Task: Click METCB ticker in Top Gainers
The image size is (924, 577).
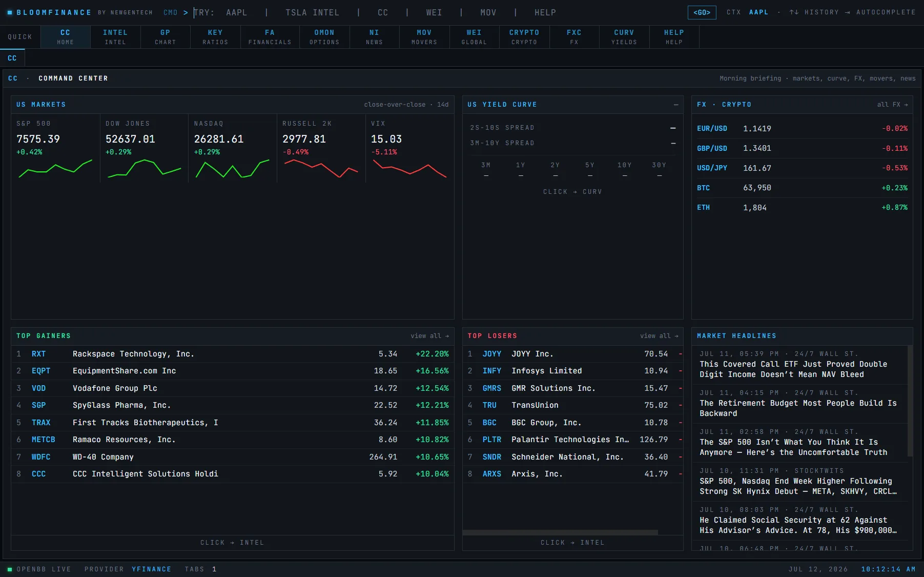Action: click(x=43, y=440)
